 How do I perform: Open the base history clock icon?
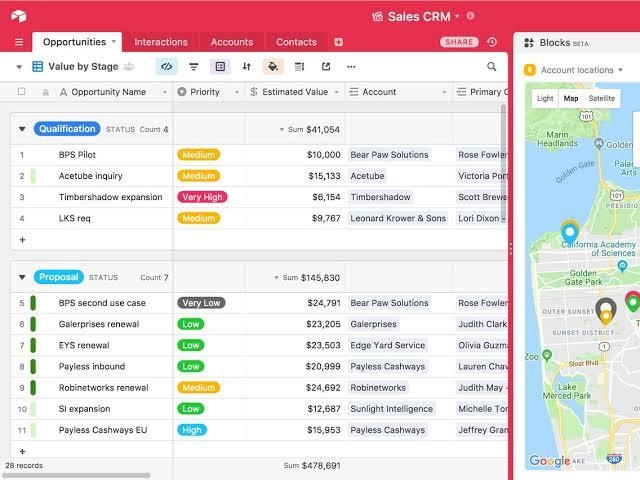click(x=492, y=42)
